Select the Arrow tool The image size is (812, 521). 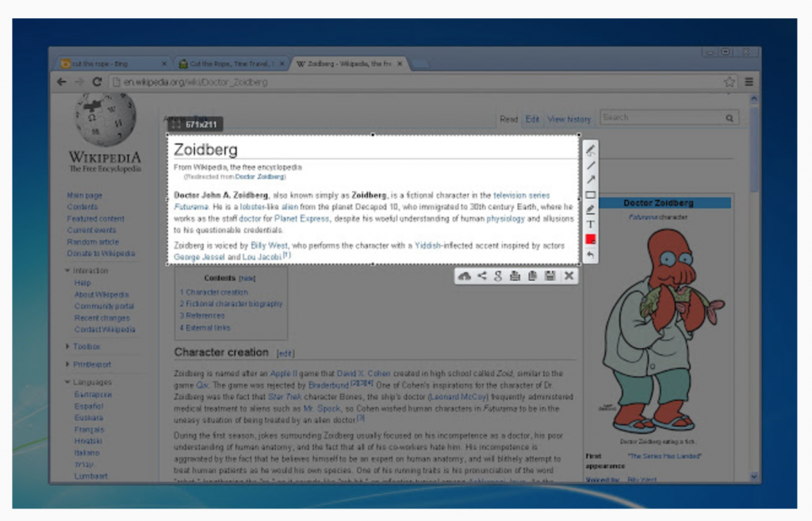[591, 179]
